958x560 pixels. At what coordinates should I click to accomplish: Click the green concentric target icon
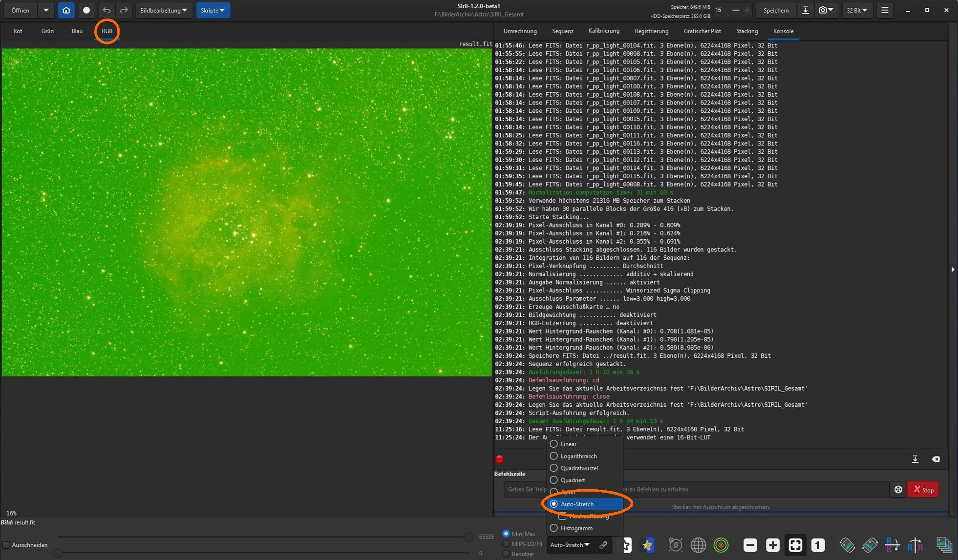(721, 545)
